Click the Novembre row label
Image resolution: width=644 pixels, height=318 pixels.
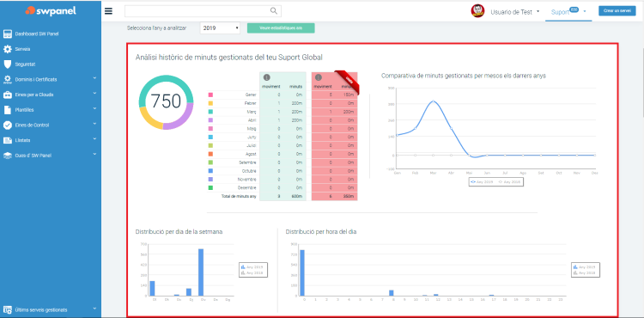click(246, 180)
